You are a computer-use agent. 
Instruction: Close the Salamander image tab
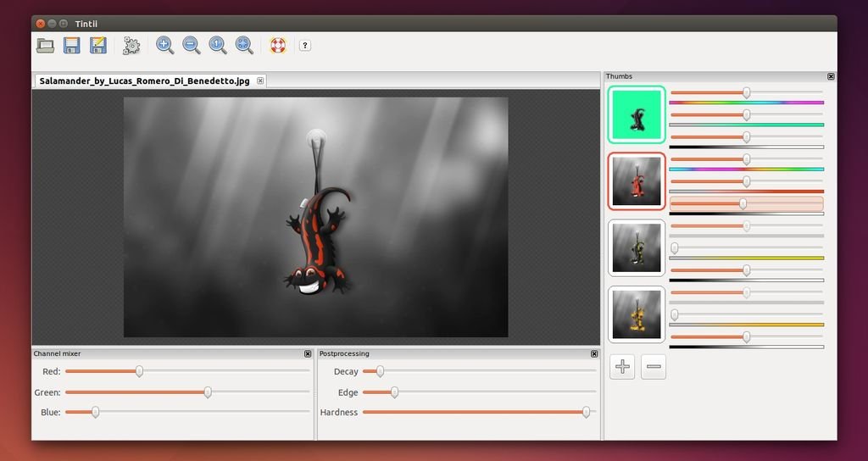point(260,81)
